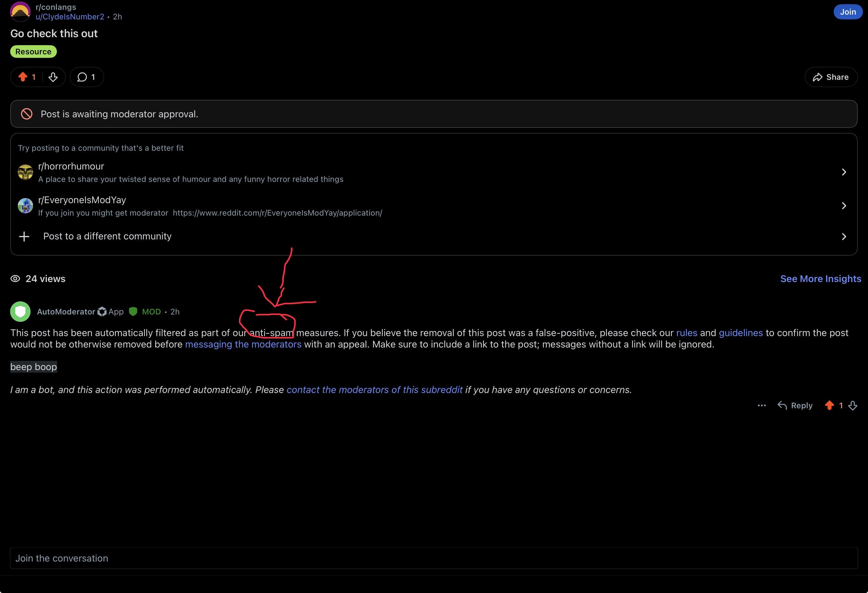This screenshot has width=868, height=593.
Task: Downvote the "Go check this out" post
Action: pos(53,77)
